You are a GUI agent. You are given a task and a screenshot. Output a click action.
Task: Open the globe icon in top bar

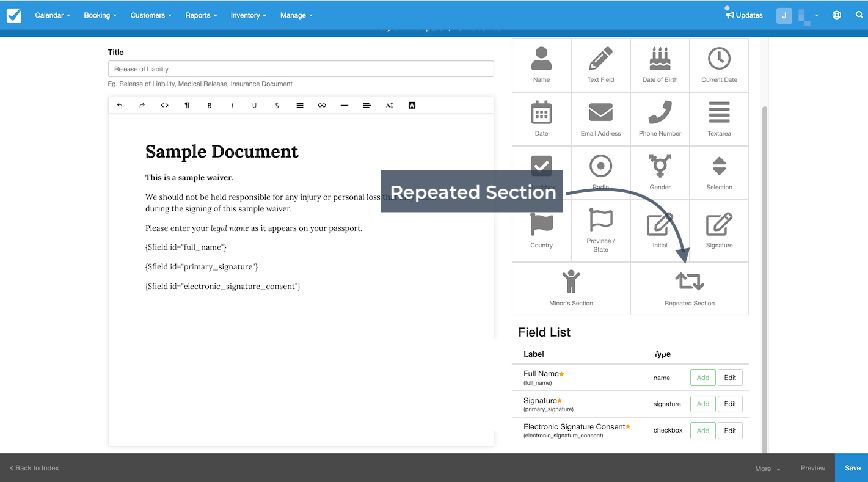pos(837,15)
